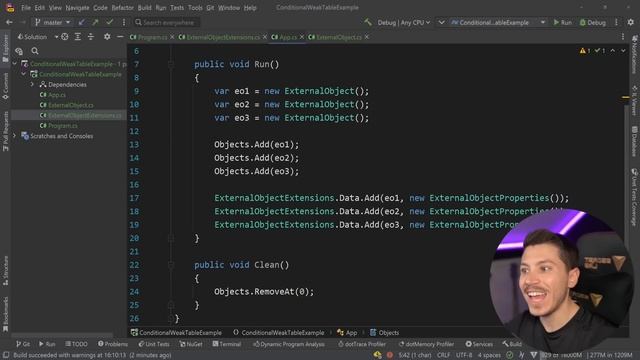
Task: Open the Services tool window
Action: click(x=479, y=344)
